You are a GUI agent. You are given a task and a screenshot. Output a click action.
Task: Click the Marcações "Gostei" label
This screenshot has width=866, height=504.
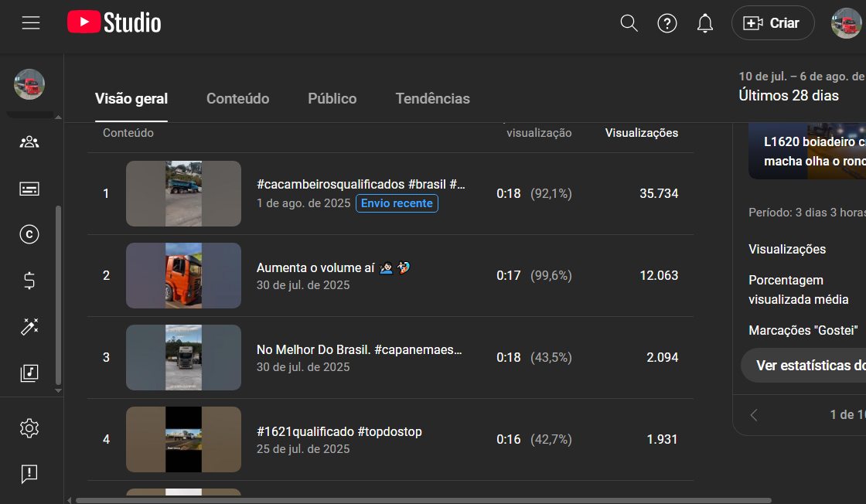click(803, 331)
